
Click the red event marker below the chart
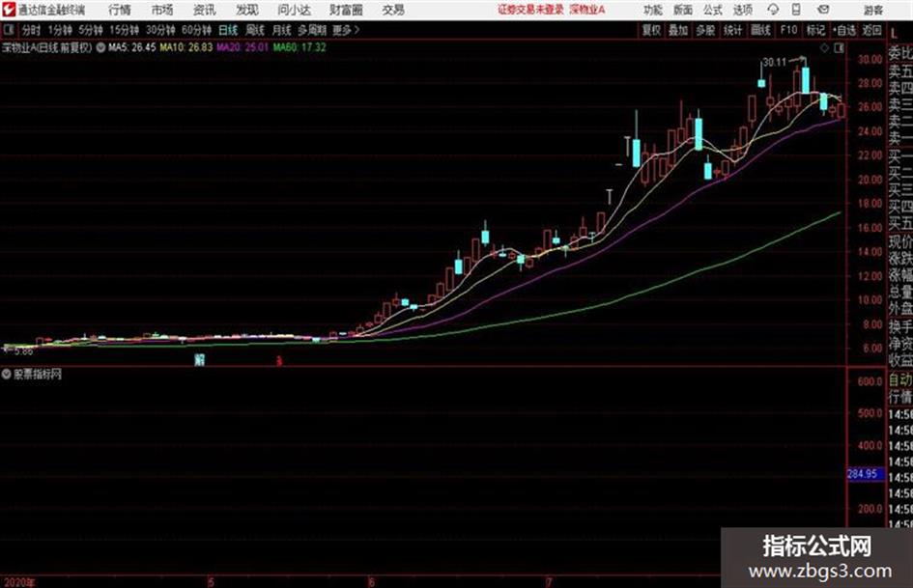coord(279,361)
